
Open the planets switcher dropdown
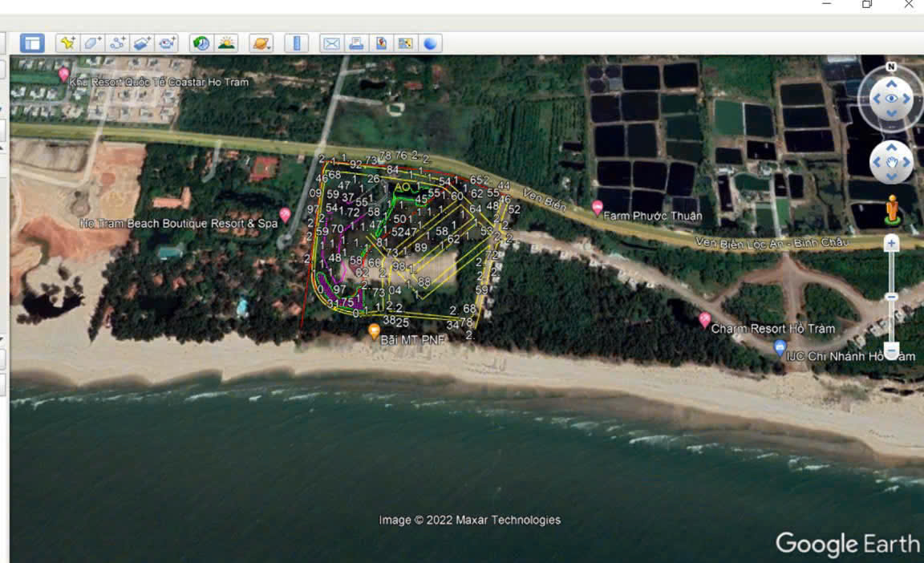tap(261, 43)
